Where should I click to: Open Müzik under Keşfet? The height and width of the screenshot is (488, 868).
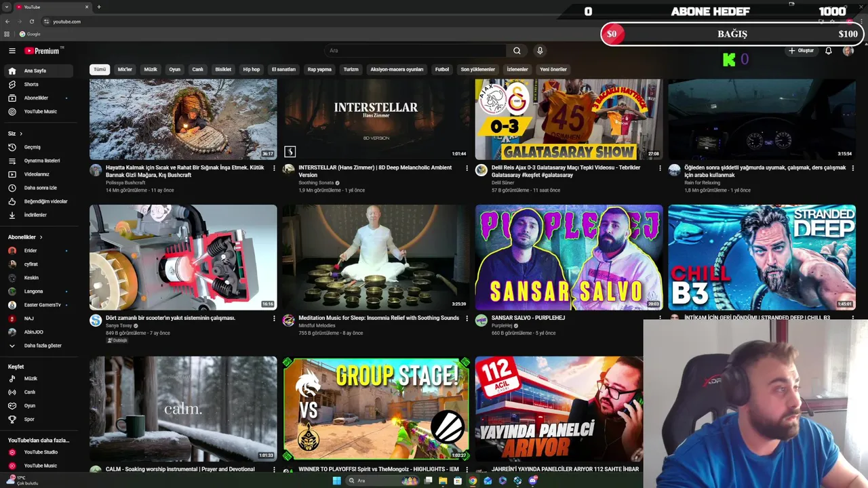(38, 379)
